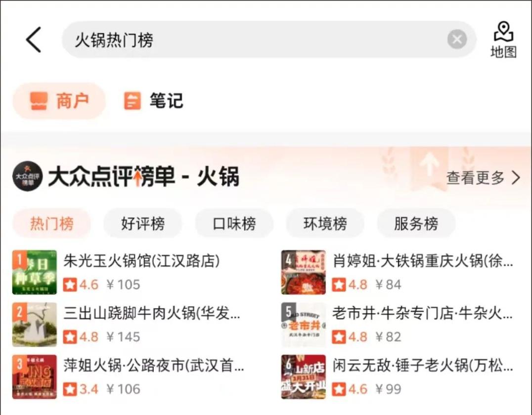The height and width of the screenshot is (415, 532).
Task: Open the 地图 map view icon
Action: (503, 32)
